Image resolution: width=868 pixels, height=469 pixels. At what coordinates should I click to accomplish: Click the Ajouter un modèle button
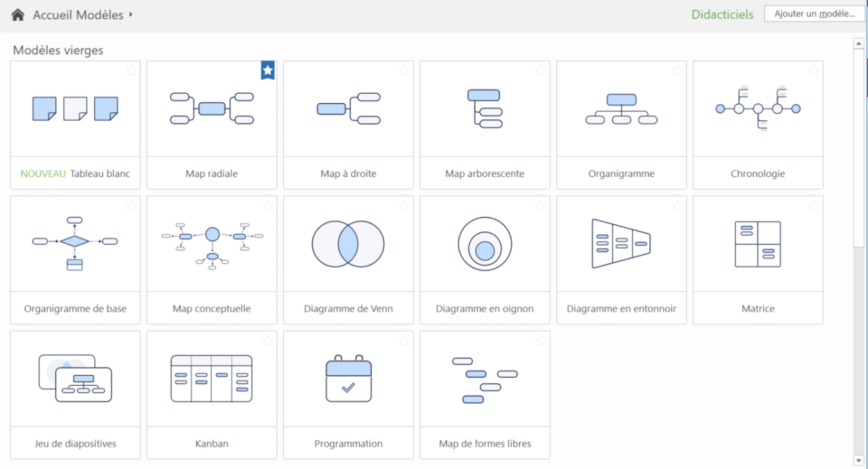[x=814, y=13]
